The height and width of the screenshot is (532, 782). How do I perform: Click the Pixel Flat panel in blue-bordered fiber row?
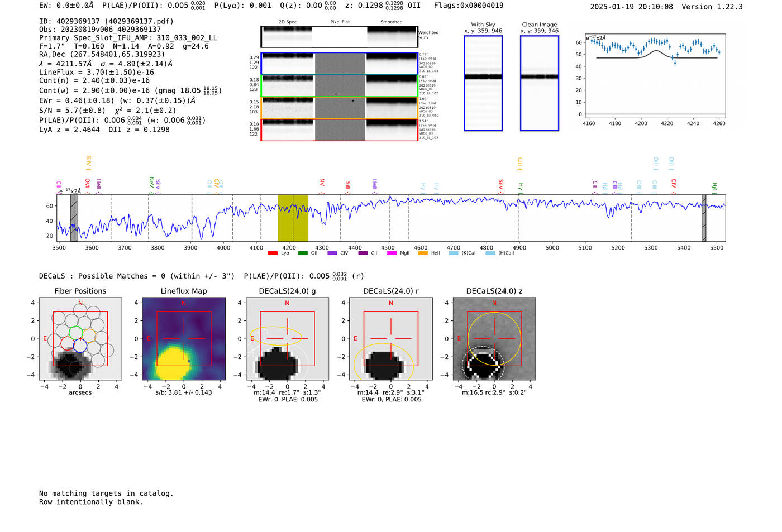tap(340, 64)
